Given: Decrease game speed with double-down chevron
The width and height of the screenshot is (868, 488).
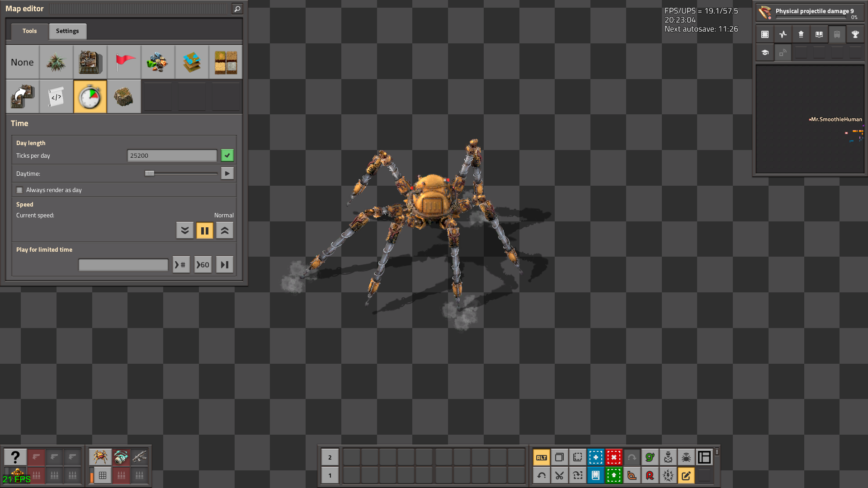Looking at the screenshot, I should [x=185, y=230].
